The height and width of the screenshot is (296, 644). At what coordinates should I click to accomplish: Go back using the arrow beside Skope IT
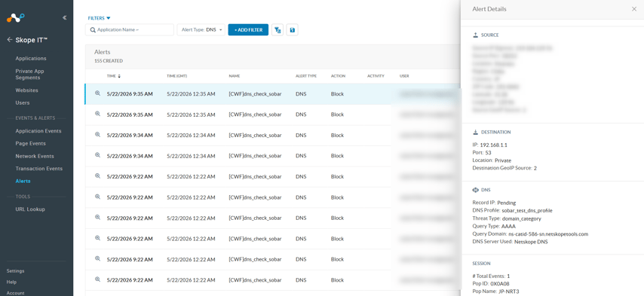[10, 40]
